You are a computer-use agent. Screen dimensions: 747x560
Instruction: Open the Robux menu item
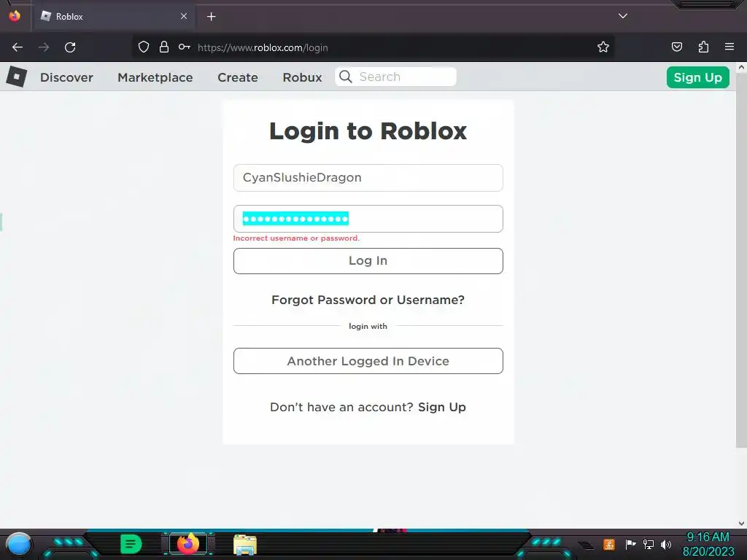(x=303, y=77)
